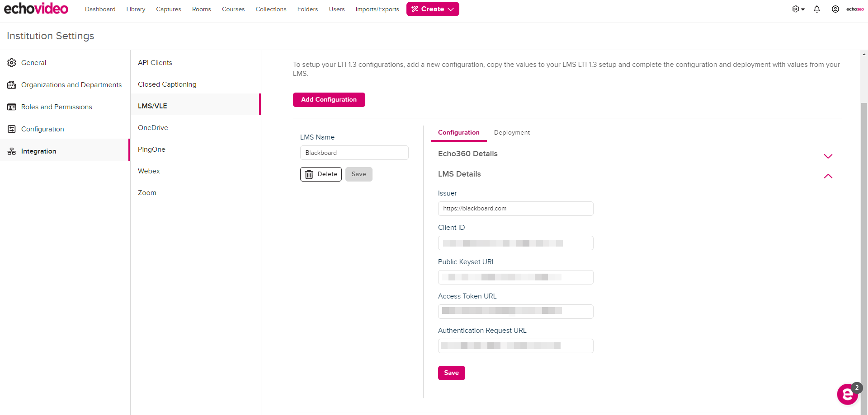The height and width of the screenshot is (415, 868).
Task: Open the user account icon
Action: tap(835, 9)
